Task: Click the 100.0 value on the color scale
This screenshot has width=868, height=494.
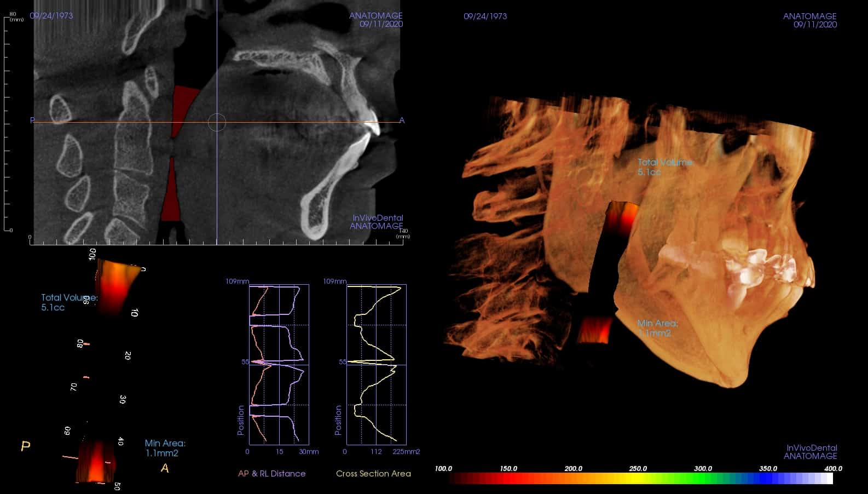Action: click(443, 469)
